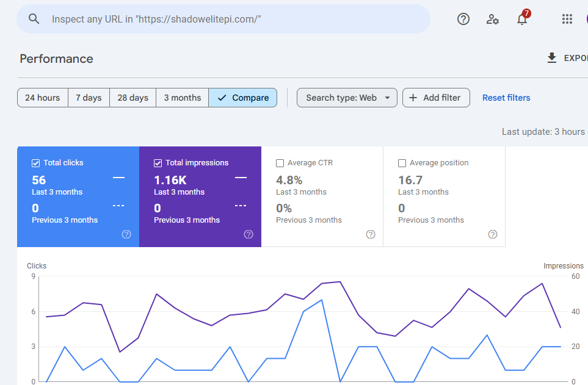This screenshot has width=588, height=385.
Task: Open the notifications bell
Action: (x=522, y=19)
